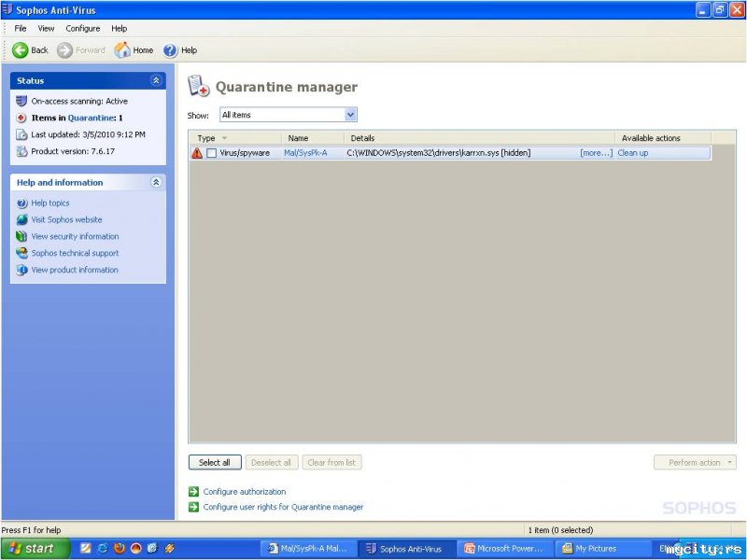Click the blue Help question mark toolbar icon
747x560 pixels.
170,50
